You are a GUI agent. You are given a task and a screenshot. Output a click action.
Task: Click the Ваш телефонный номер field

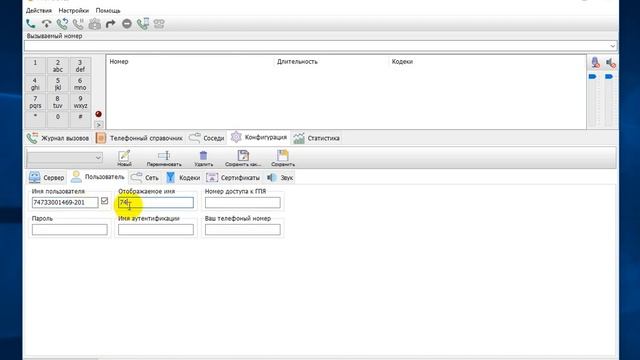pos(242,230)
